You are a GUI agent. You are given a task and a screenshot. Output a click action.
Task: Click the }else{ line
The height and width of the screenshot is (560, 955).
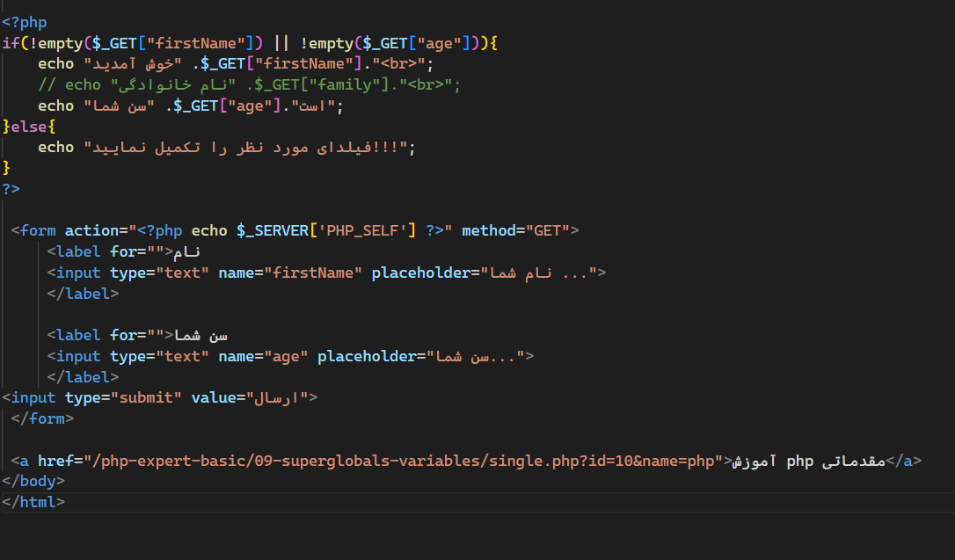(29, 127)
